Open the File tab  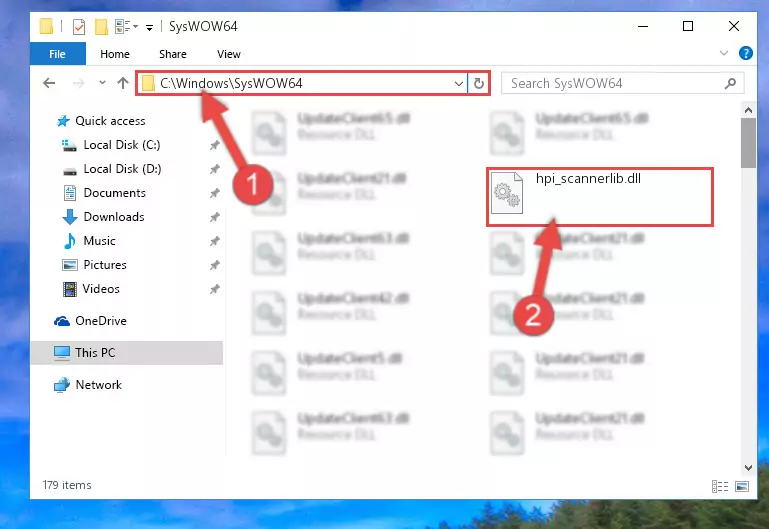tap(57, 54)
